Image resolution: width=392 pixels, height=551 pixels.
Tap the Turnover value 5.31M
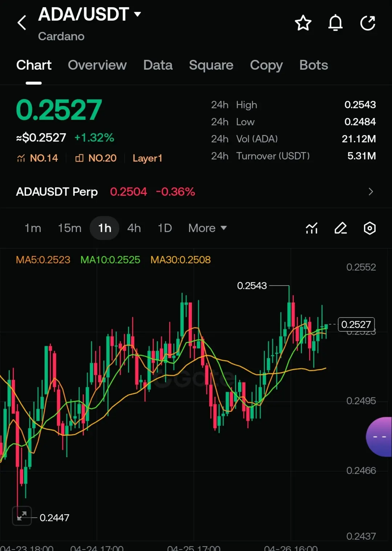click(x=362, y=156)
